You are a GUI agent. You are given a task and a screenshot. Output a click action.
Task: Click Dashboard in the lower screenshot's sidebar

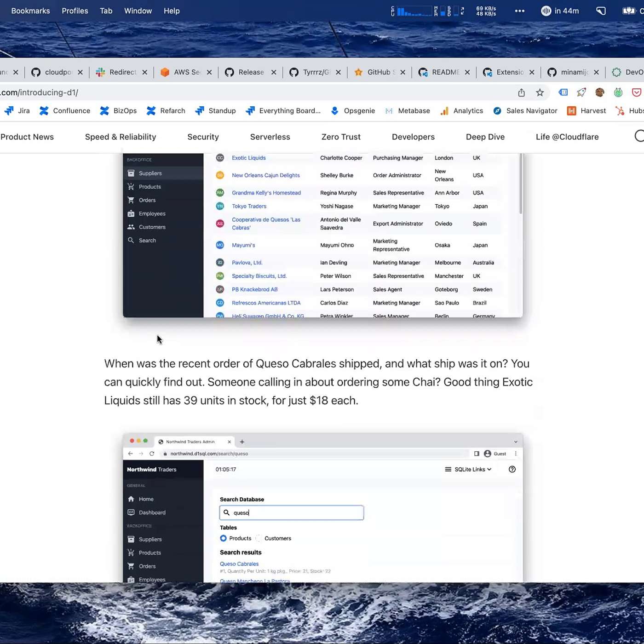click(x=152, y=512)
